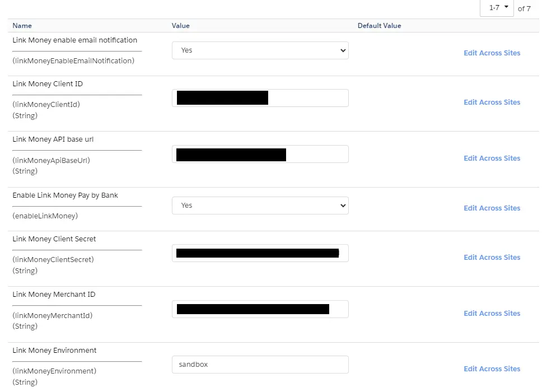Click Edit Across Sites for Client Secret

(492, 257)
